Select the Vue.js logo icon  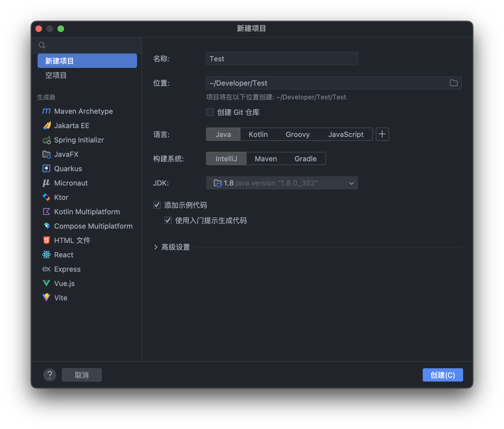[46, 284]
